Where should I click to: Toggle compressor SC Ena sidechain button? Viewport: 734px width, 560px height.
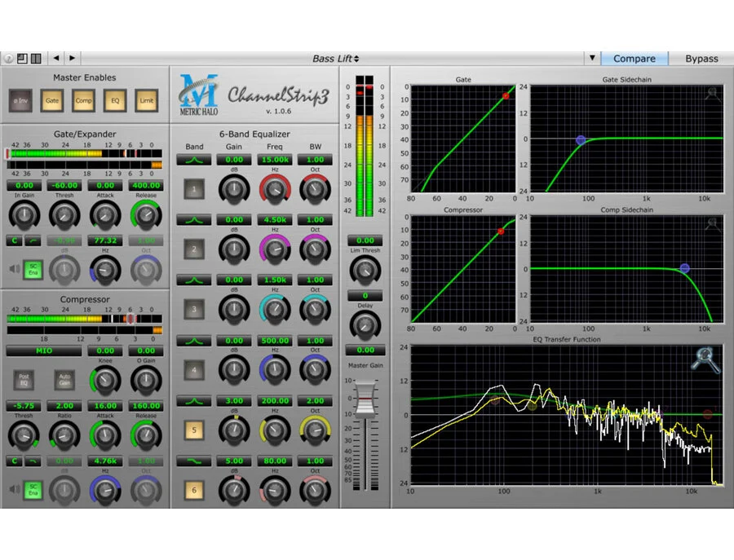(x=33, y=489)
